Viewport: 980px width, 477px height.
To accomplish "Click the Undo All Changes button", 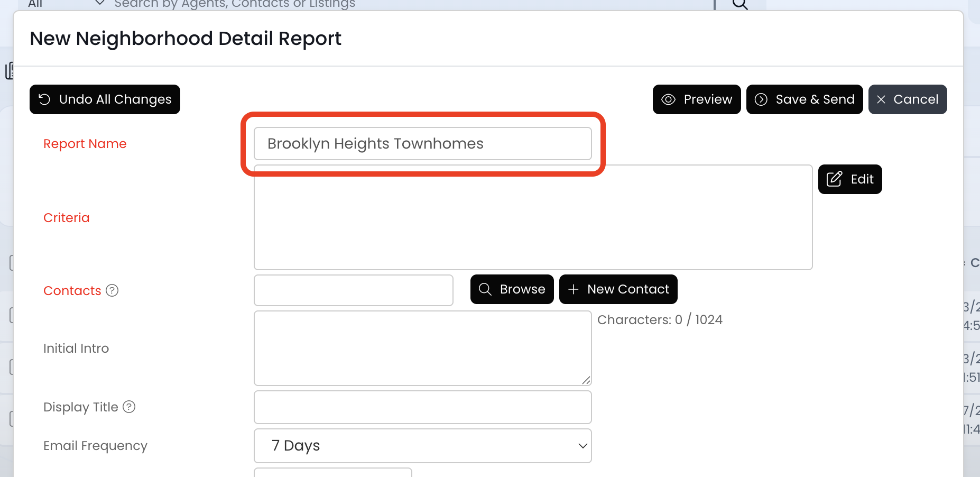I will pyautogui.click(x=105, y=99).
